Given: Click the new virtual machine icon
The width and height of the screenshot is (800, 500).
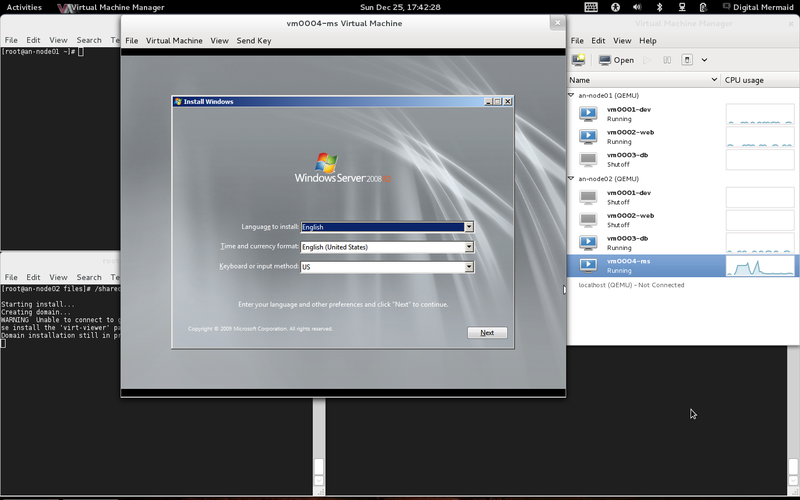Looking at the screenshot, I should [578, 60].
